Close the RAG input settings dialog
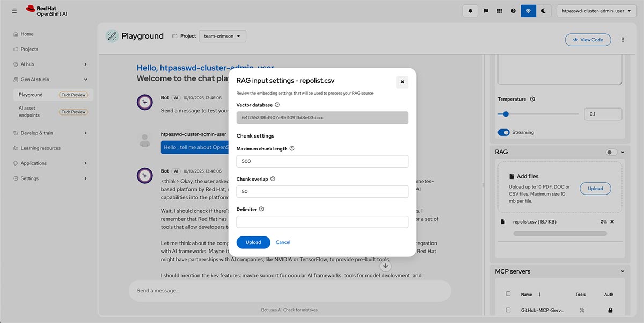 click(402, 82)
